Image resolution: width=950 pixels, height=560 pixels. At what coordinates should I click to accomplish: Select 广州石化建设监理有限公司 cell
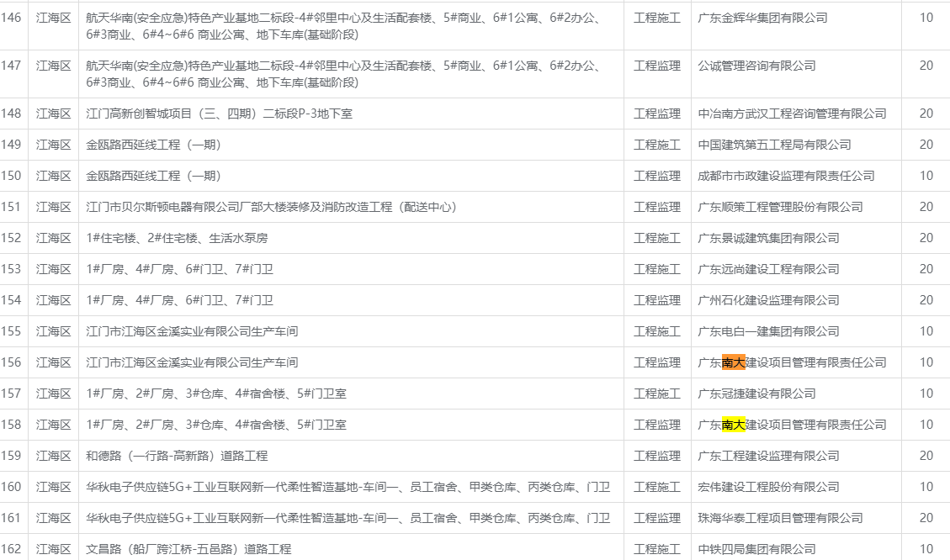768,300
